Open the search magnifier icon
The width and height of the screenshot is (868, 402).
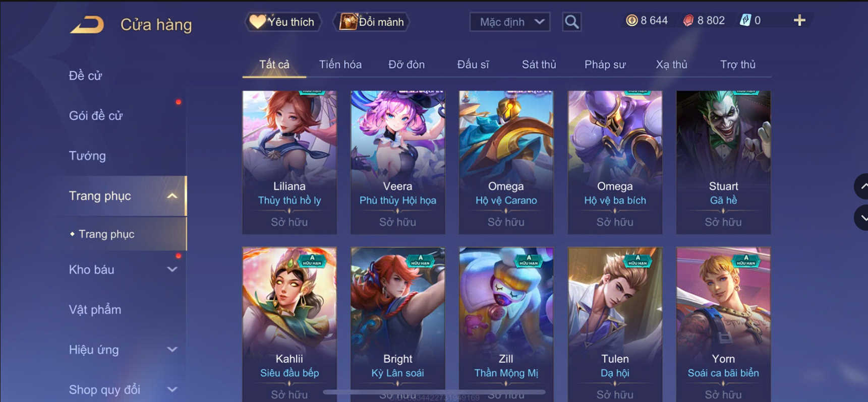tap(571, 22)
